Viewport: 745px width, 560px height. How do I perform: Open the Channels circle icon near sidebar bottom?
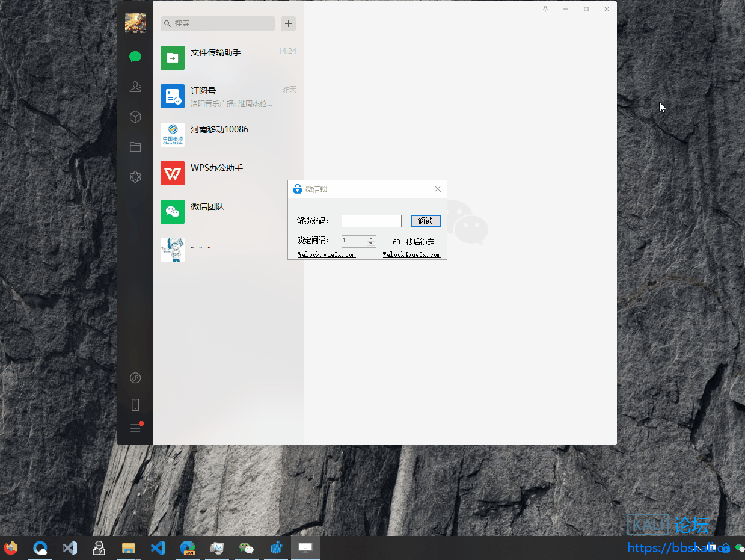pyautogui.click(x=135, y=378)
